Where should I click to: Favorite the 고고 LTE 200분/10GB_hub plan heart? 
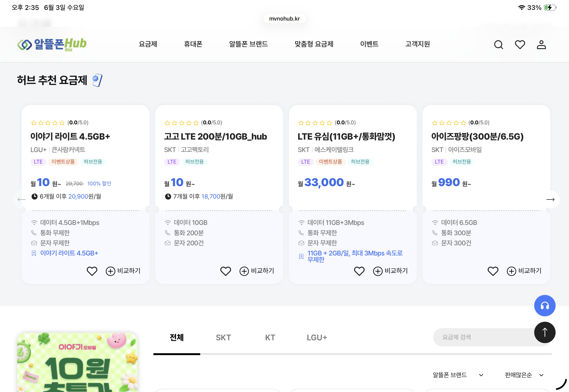point(225,271)
